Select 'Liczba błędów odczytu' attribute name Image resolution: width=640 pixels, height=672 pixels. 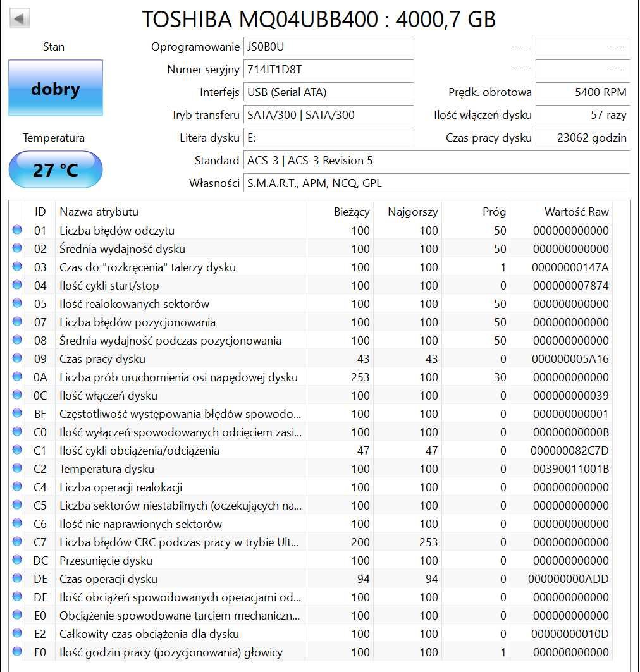click(x=117, y=231)
